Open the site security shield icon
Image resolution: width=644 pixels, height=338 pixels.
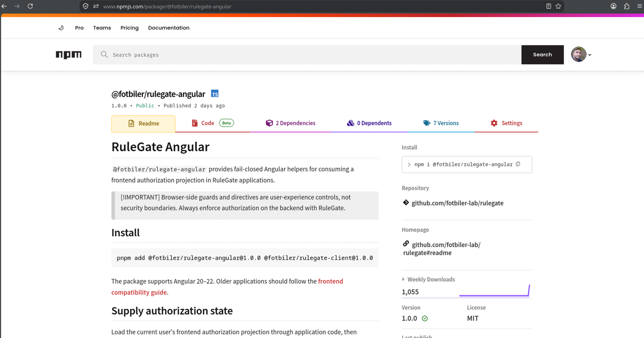[86, 6]
